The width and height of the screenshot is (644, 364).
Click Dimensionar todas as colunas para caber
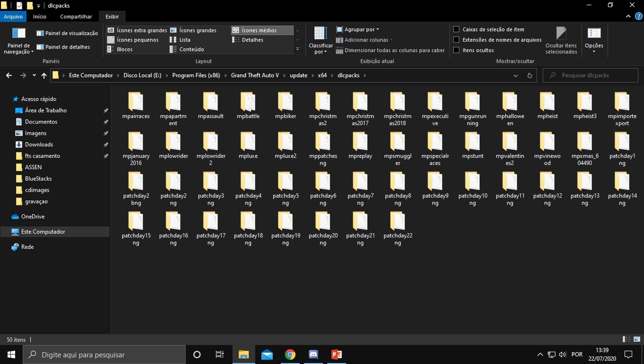pyautogui.click(x=390, y=50)
